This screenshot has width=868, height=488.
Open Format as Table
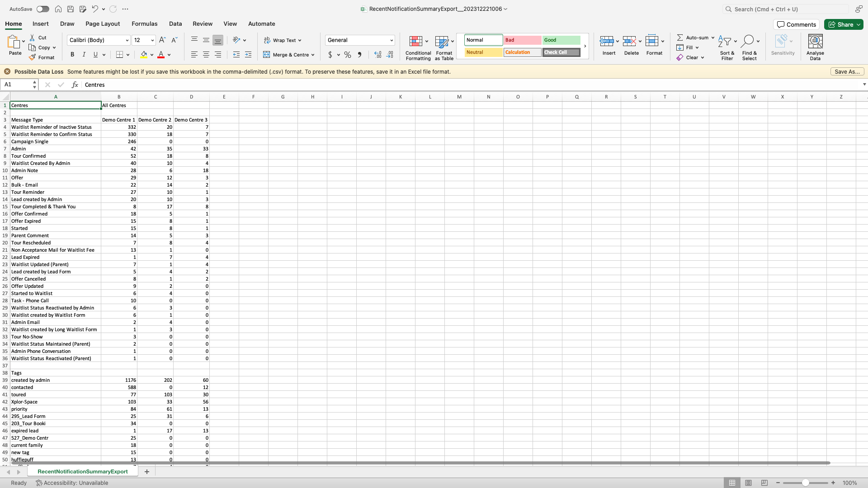444,48
